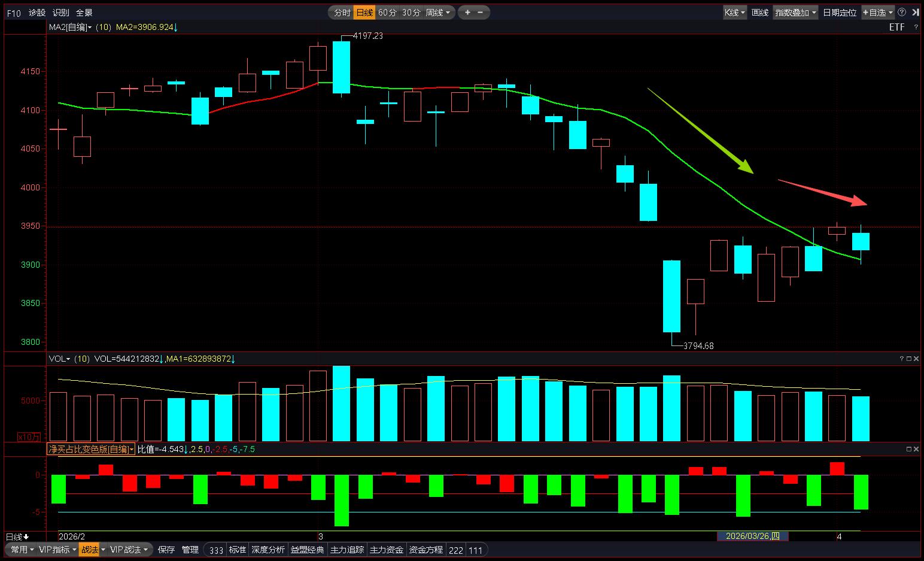
Task: Select the 60分 timeframe
Action: click(x=387, y=13)
